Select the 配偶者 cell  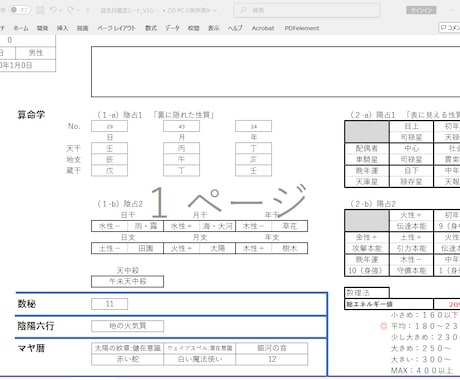pos(366,148)
